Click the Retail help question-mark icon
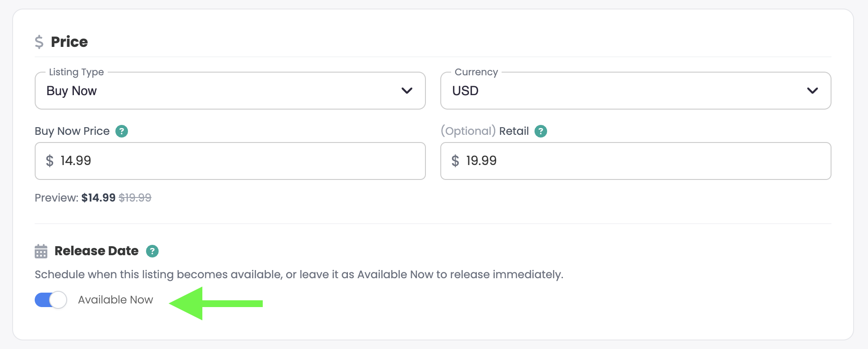 coord(541,131)
